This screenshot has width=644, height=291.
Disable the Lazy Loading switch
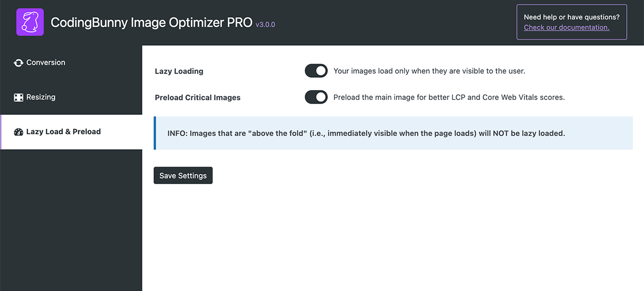coord(316,71)
